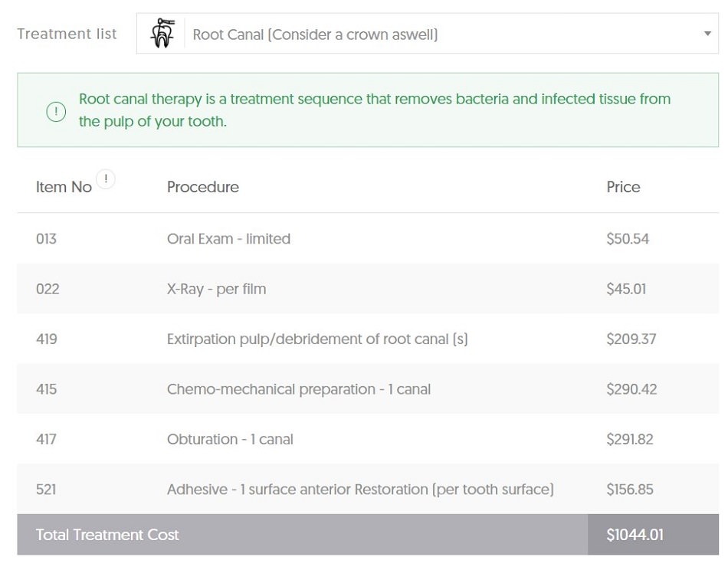
Task: Click the info icon next to Item No
Action: click(x=106, y=179)
